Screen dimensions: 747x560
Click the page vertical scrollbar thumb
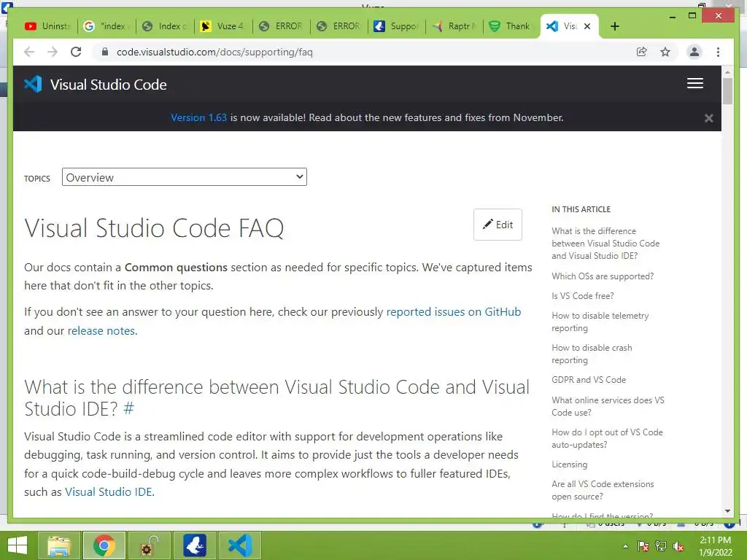727,90
